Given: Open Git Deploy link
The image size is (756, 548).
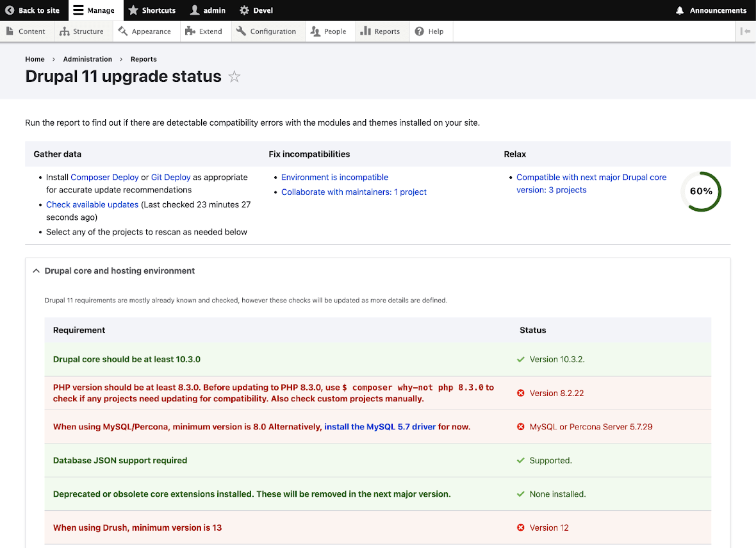Looking at the screenshot, I should click(x=170, y=177).
